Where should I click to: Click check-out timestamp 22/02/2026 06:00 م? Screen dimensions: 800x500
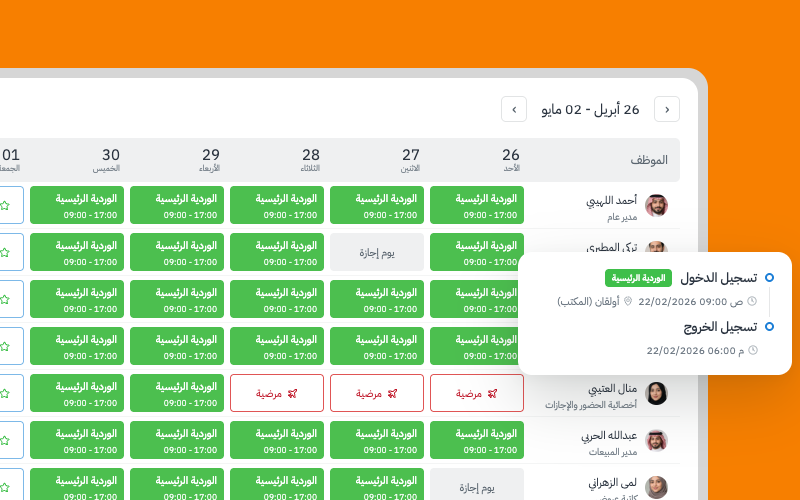pos(695,351)
